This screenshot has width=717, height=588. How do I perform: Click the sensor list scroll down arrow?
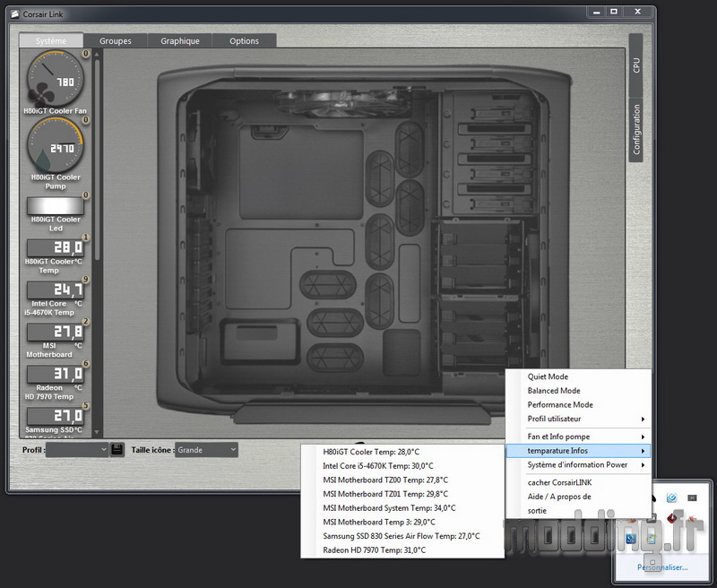pyautogui.click(x=97, y=432)
